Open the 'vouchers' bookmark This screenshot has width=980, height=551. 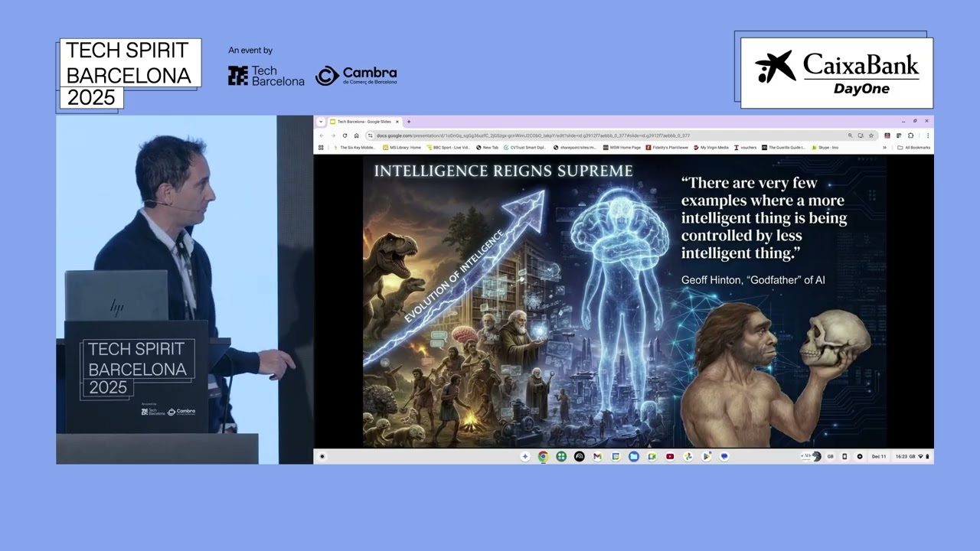746,147
